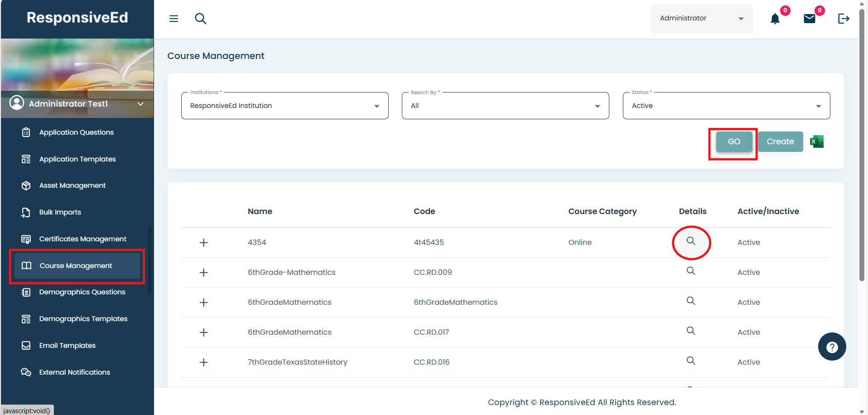Open the Administrator role dropdown

(x=701, y=19)
